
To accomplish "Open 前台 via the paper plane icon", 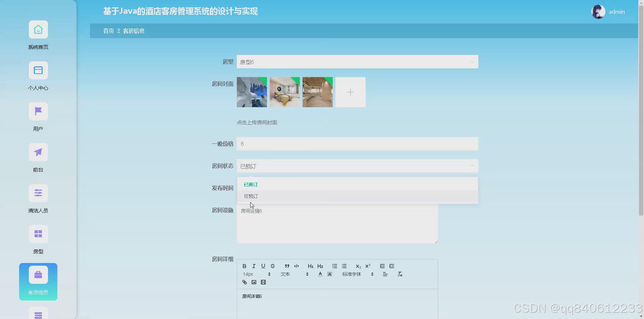I will [38, 152].
